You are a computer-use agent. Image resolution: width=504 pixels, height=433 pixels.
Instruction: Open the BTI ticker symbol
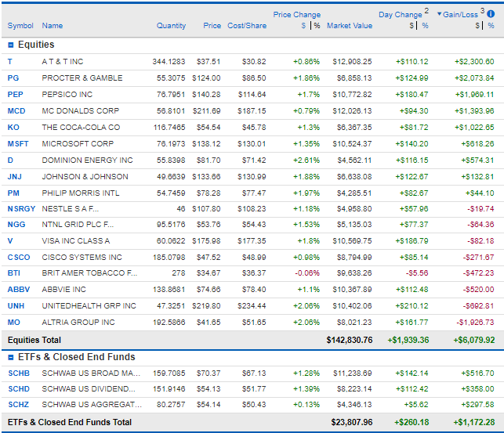14,272
